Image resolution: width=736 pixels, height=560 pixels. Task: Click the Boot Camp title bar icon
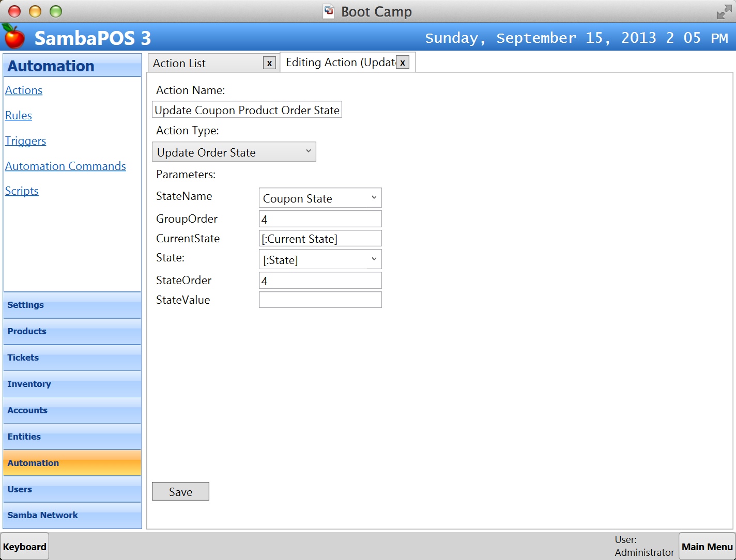click(x=329, y=11)
